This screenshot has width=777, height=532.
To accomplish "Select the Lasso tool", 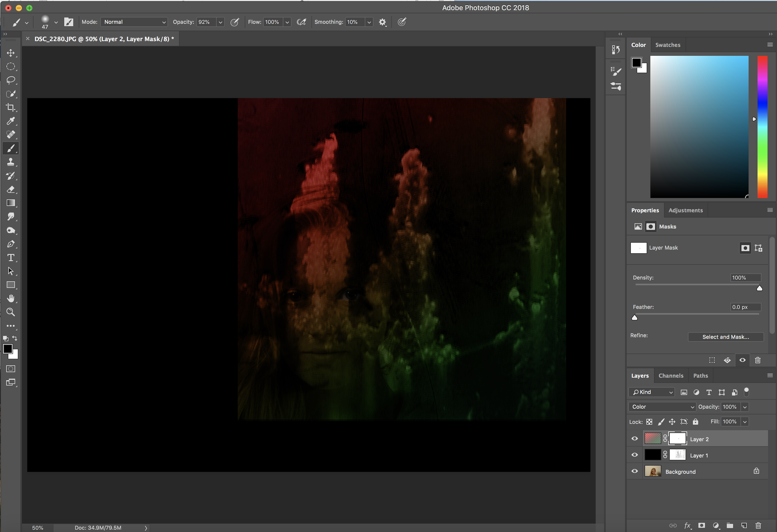I will [11, 80].
